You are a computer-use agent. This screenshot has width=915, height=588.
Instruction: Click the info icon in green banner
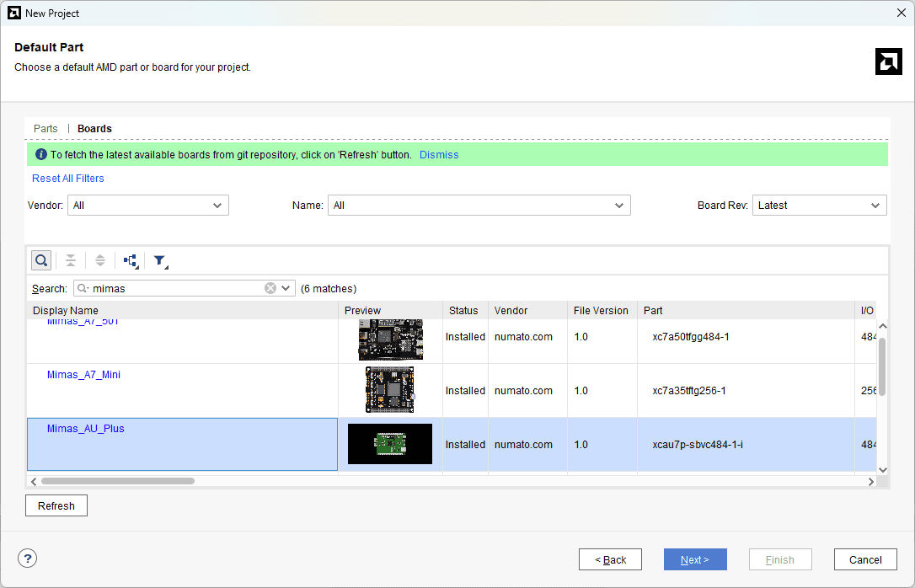[x=40, y=155]
